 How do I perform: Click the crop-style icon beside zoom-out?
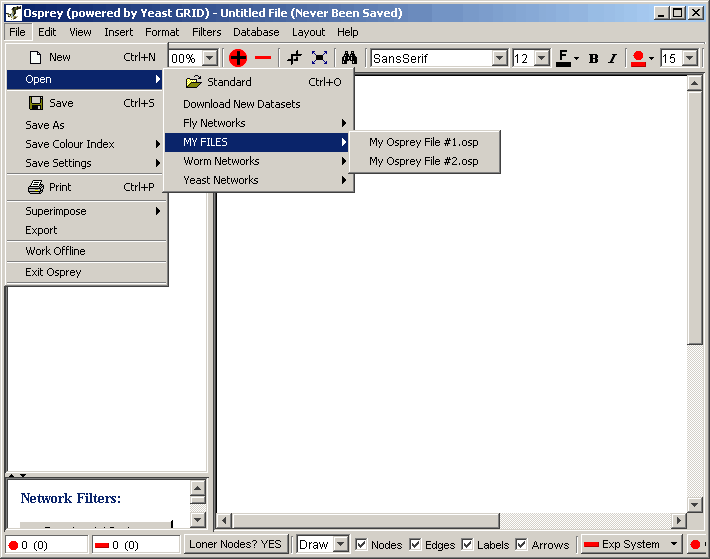tap(294, 58)
